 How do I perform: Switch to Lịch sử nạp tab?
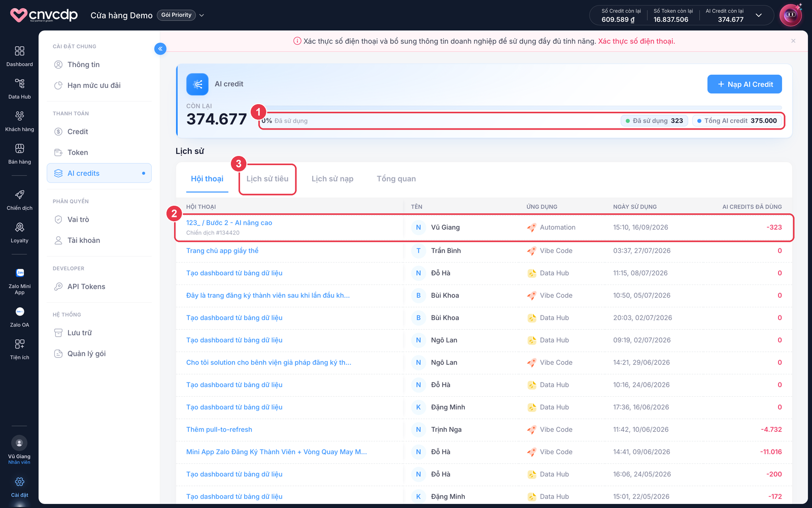(332, 179)
